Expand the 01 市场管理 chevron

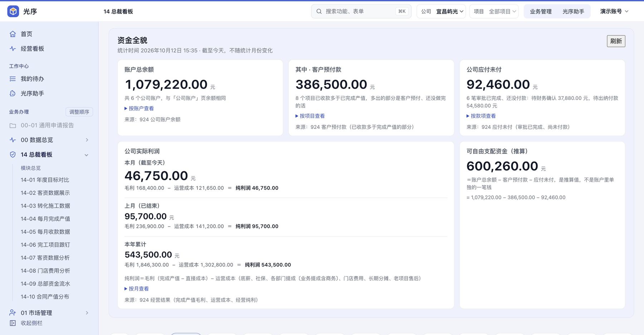[87, 313]
